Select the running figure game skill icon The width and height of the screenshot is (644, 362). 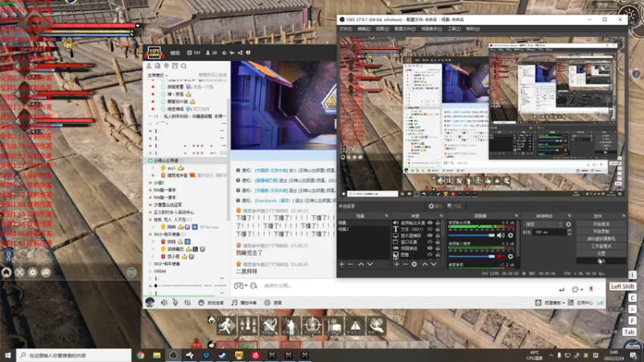tap(226, 326)
